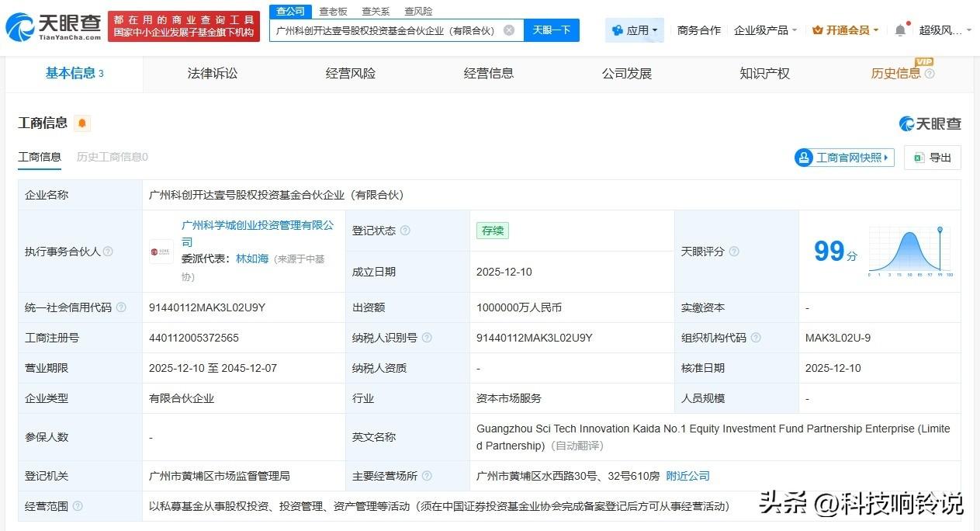Click the help icon next to 执行事务合伙人

[109, 252]
